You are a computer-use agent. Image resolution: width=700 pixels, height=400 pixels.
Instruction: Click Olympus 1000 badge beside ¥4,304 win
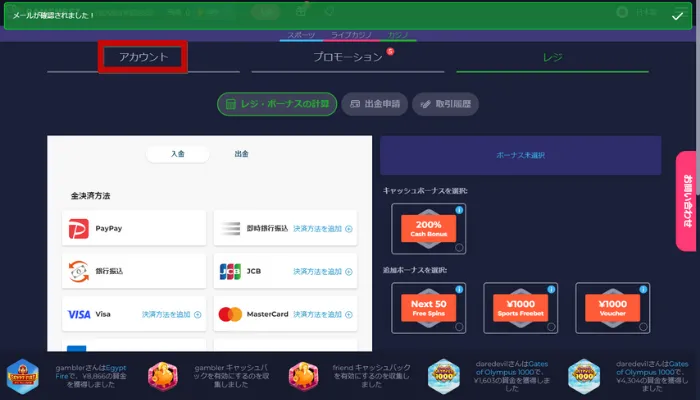pos(584,376)
